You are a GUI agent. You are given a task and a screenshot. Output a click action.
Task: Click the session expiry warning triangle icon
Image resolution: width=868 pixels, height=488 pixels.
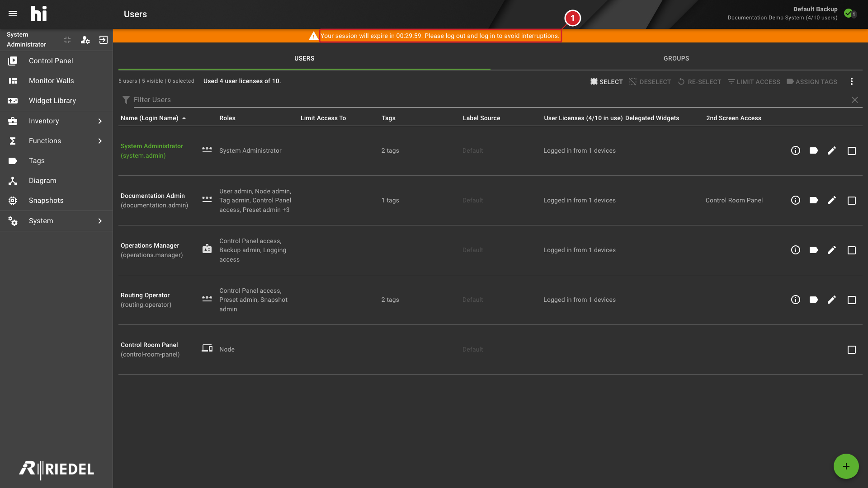pyautogui.click(x=313, y=36)
